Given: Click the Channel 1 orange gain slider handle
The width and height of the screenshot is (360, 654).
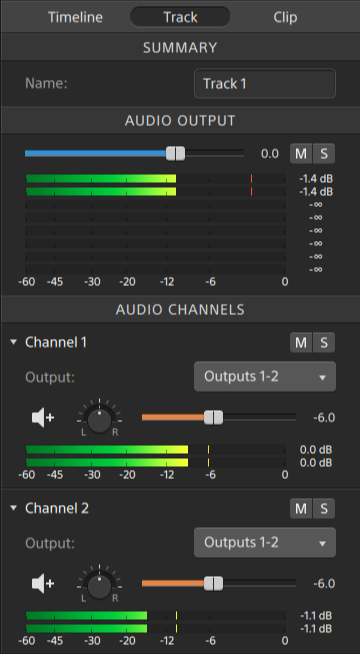Looking at the screenshot, I should tap(214, 417).
